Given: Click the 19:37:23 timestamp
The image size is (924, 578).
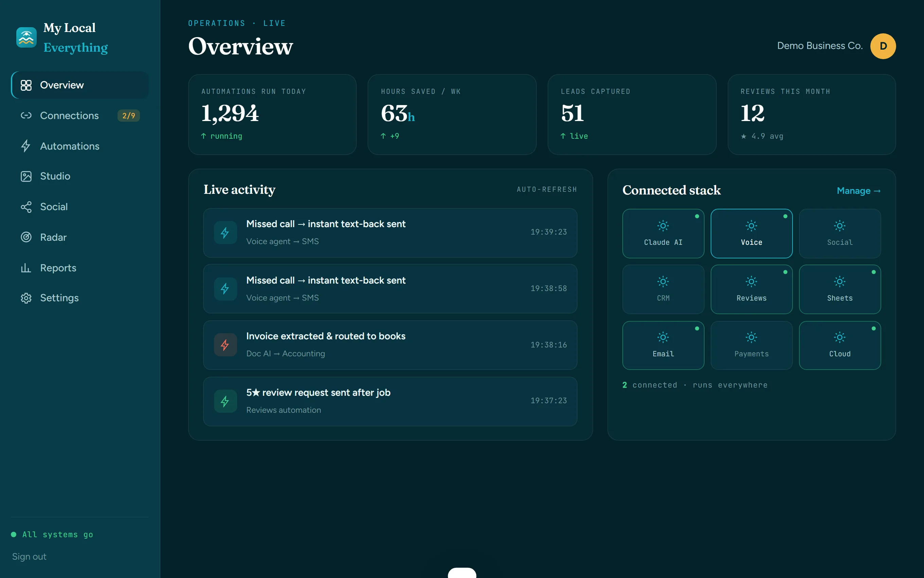Looking at the screenshot, I should 549,401.
